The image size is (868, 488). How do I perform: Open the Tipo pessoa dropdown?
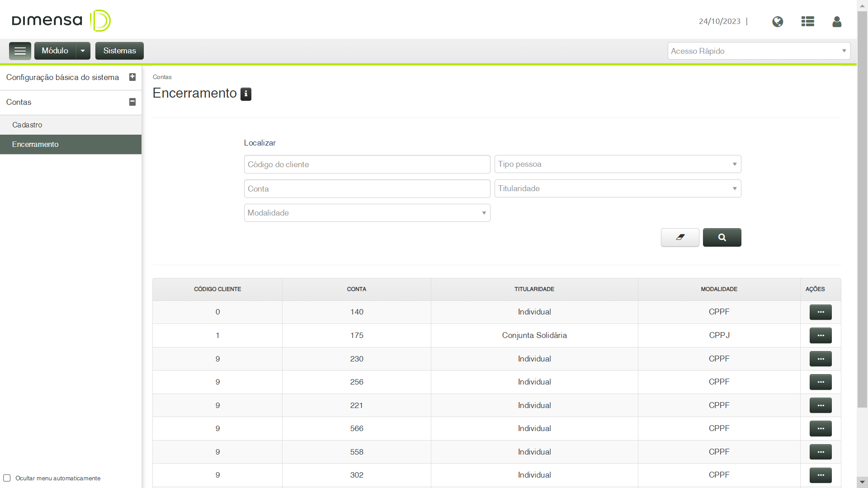tap(618, 164)
